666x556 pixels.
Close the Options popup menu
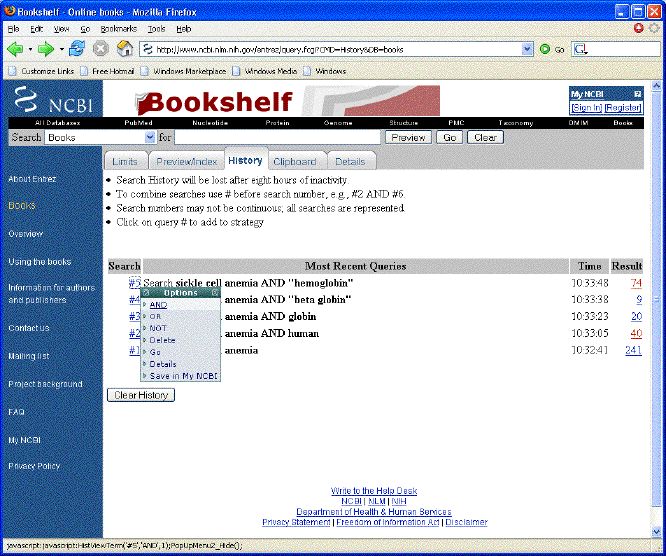215,293
